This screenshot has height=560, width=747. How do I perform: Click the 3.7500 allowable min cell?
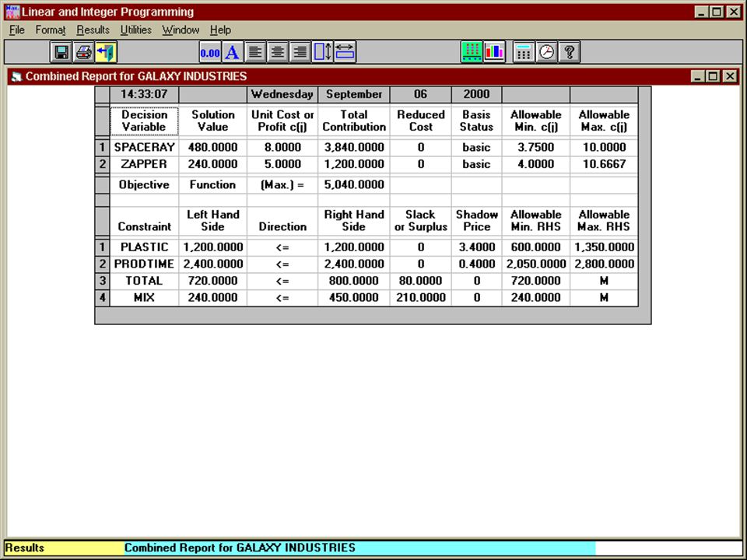point(536,148)
